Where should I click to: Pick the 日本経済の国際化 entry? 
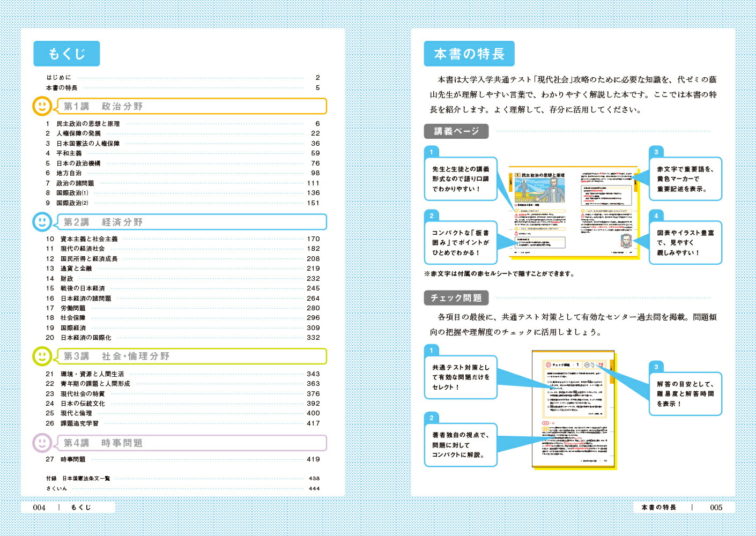183,338
